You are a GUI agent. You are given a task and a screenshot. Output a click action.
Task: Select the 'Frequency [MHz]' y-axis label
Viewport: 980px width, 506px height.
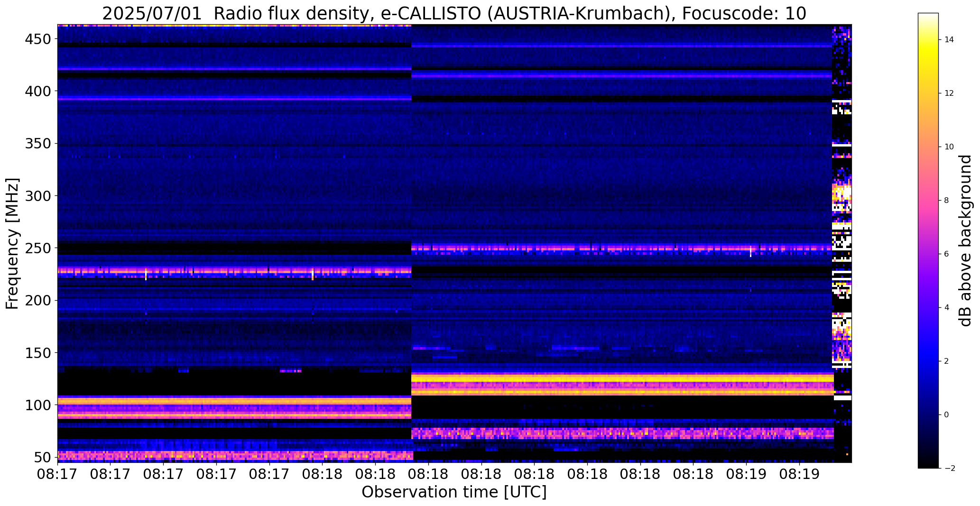tap(12, 244)
